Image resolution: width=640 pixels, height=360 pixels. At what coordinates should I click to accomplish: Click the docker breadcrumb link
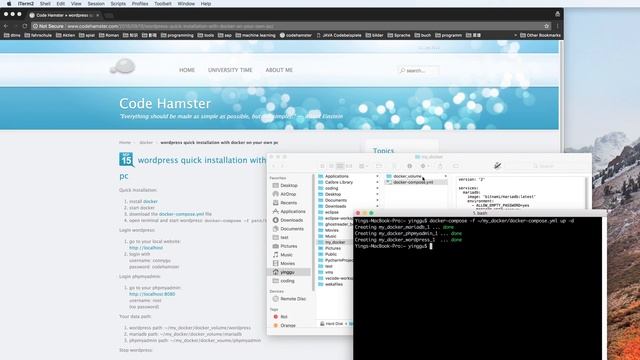click(x=146, y=143)
